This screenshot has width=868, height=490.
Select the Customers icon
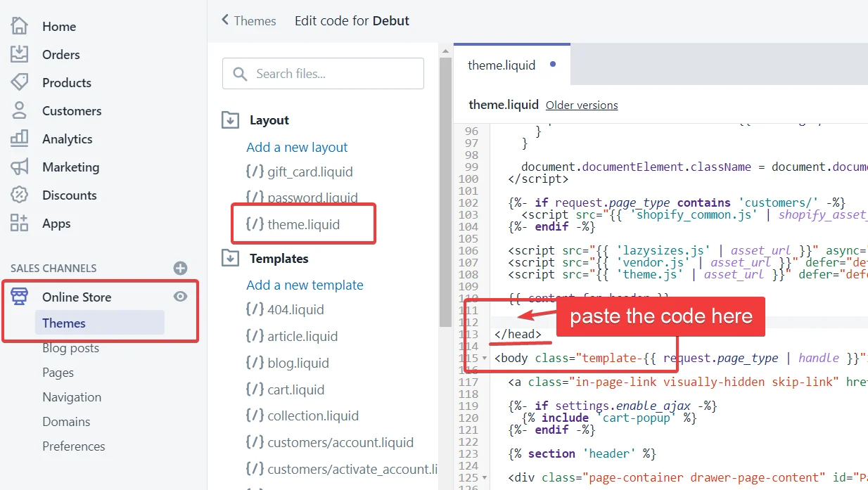pyautogui.click(x=21, y=110)
